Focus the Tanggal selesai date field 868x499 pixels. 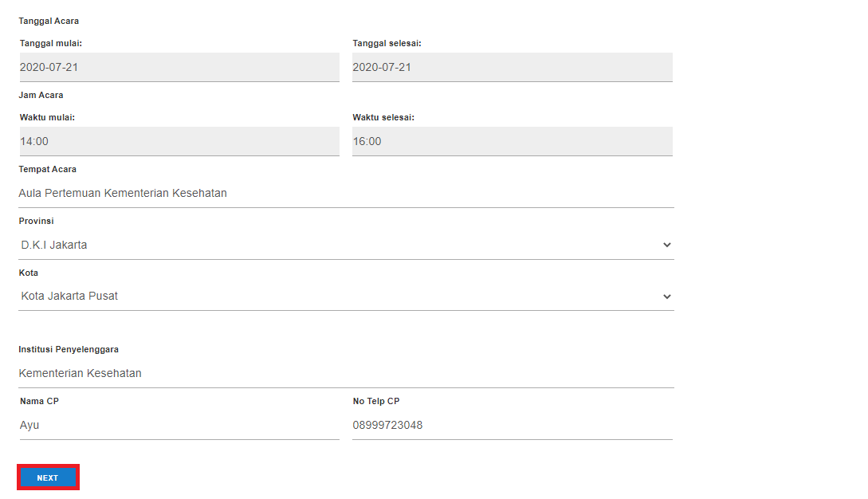tap(512, 67)
